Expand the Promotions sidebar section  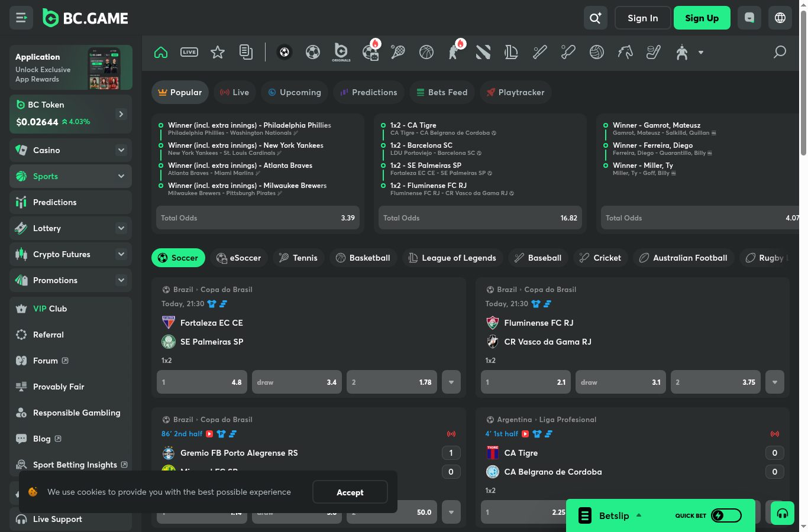[121, 280]
